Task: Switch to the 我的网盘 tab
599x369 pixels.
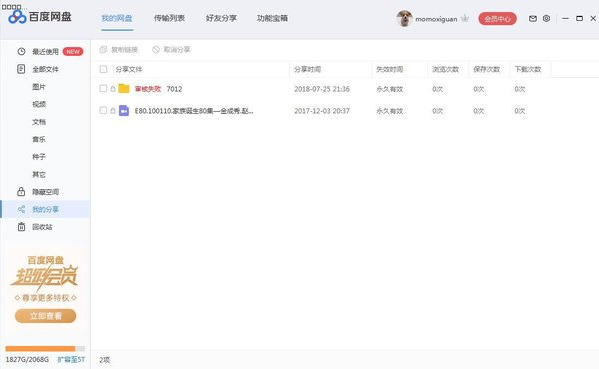Action: pos(117,18)
